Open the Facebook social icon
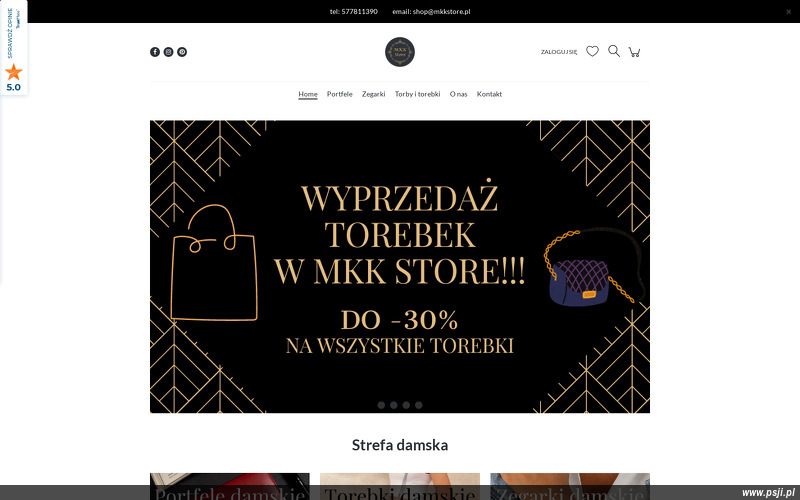This screenshot has width=800, height=500. [x=155, y=52]
